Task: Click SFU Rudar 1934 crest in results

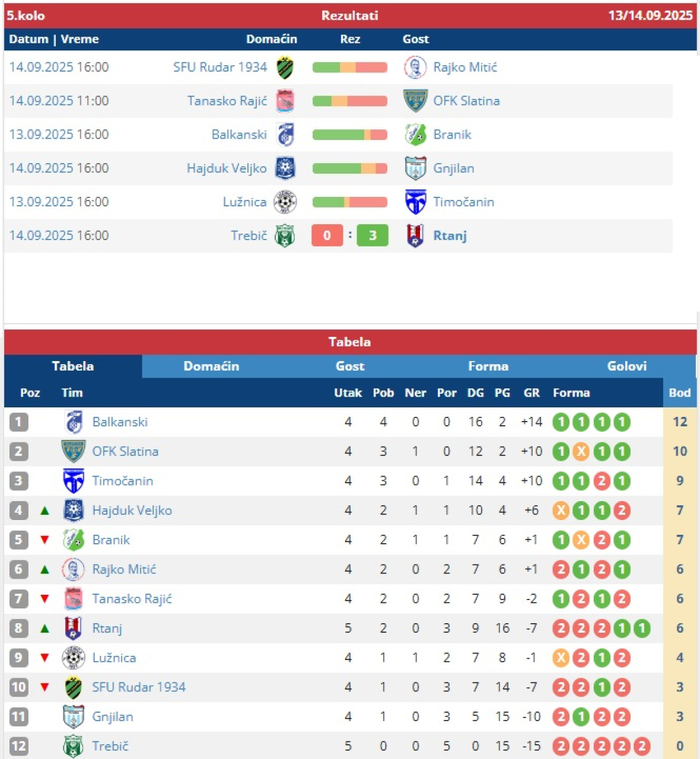Action: coord(285,68)
